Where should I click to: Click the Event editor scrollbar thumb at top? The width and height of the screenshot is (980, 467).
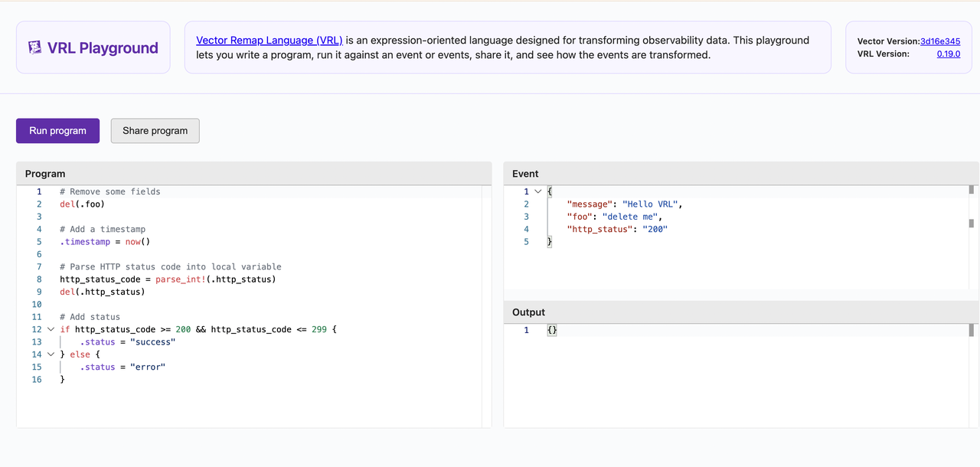pyautogui.click(x=972, y=190)
